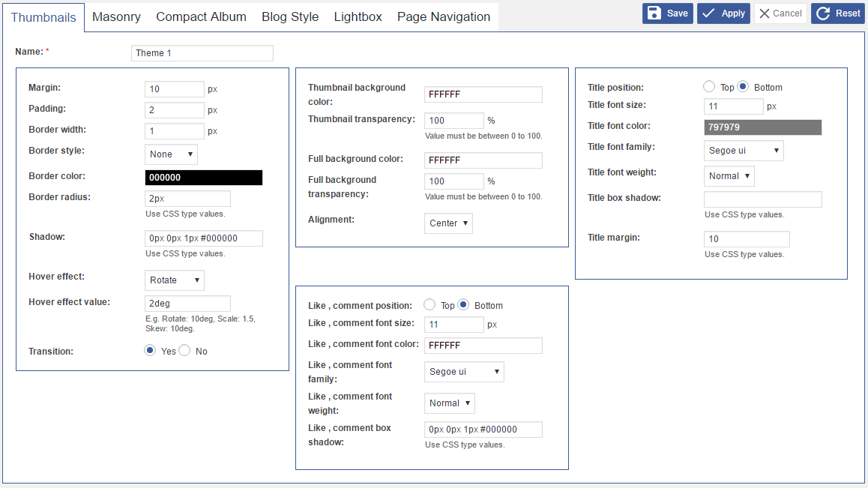Screen dimensions: 868x488
Task: Expand the Title font weight dropdown
Action: pyautogui.click(x=729, y=176)
